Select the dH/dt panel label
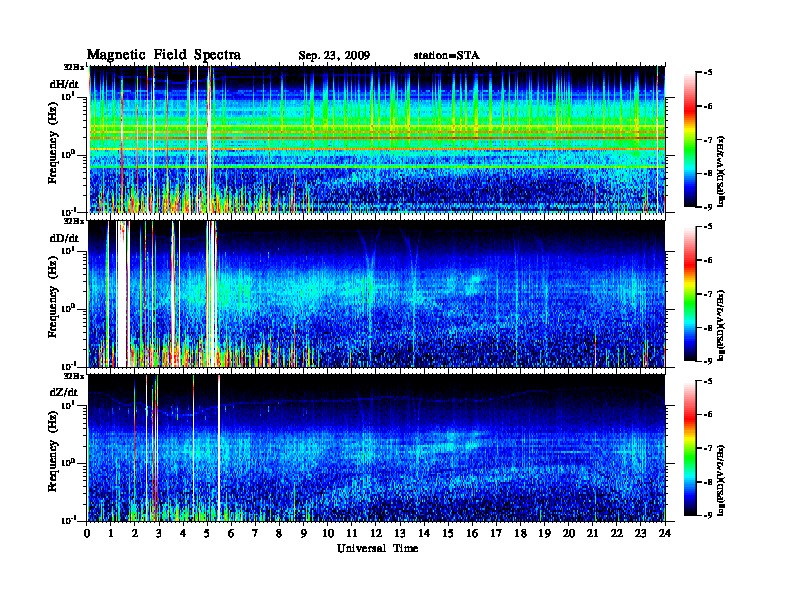This screenshot has height=612, width=792. click(64, 84)
